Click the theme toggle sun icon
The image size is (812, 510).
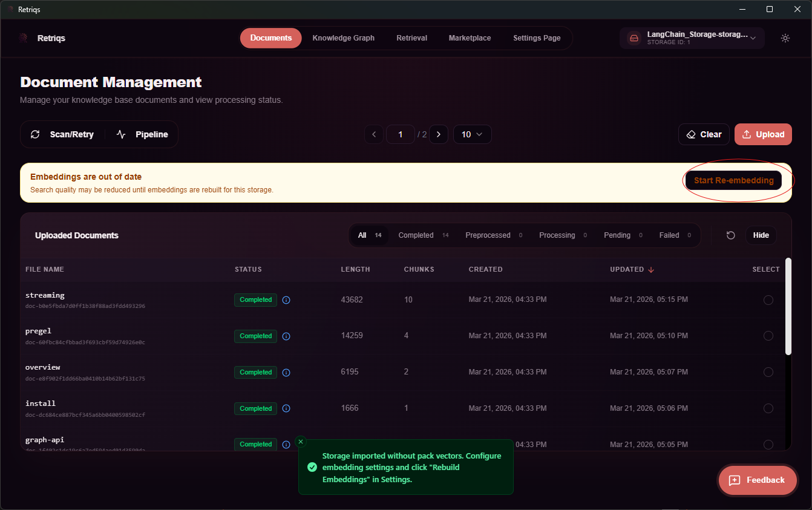pos(785,38)
